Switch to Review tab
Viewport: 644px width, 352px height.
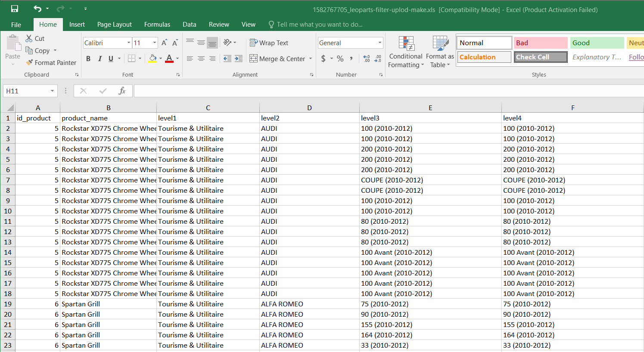click(219, 25)
